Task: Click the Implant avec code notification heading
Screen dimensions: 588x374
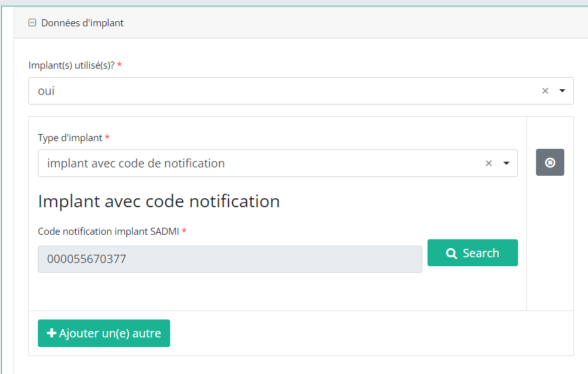Action: pos(159,201)
